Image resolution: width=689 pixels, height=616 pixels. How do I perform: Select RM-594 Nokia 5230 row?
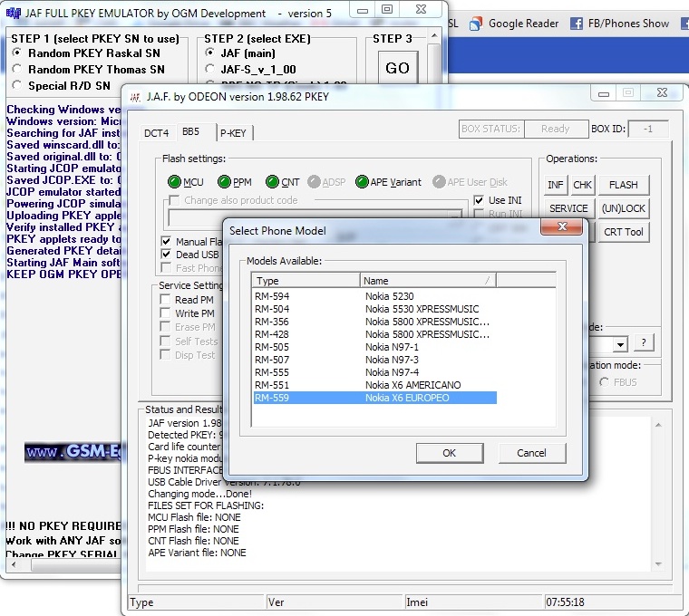pos(375,296)
